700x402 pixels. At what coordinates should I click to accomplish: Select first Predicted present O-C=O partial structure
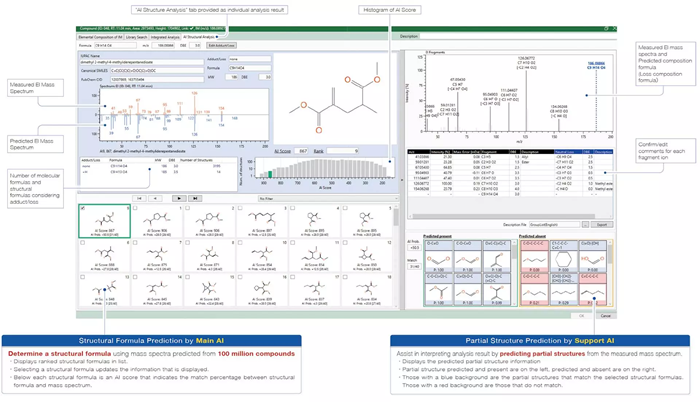pyautogui.click(x=439, y=256)
